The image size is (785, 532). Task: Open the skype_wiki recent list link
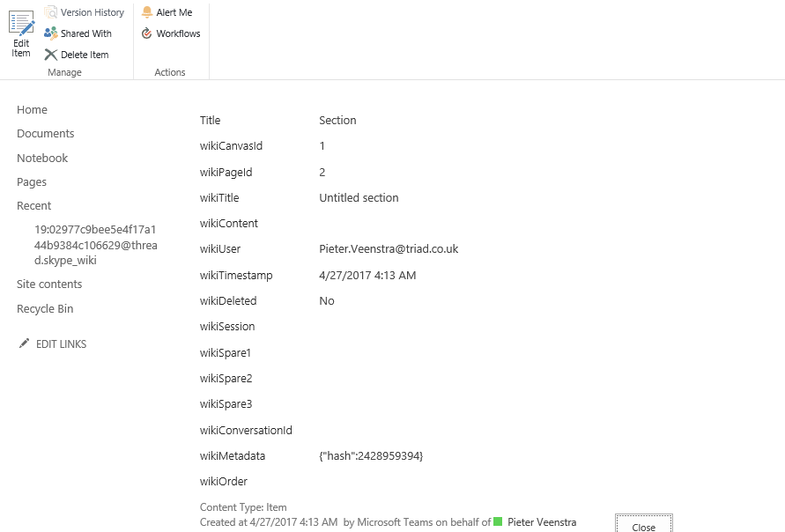[96, 245]
